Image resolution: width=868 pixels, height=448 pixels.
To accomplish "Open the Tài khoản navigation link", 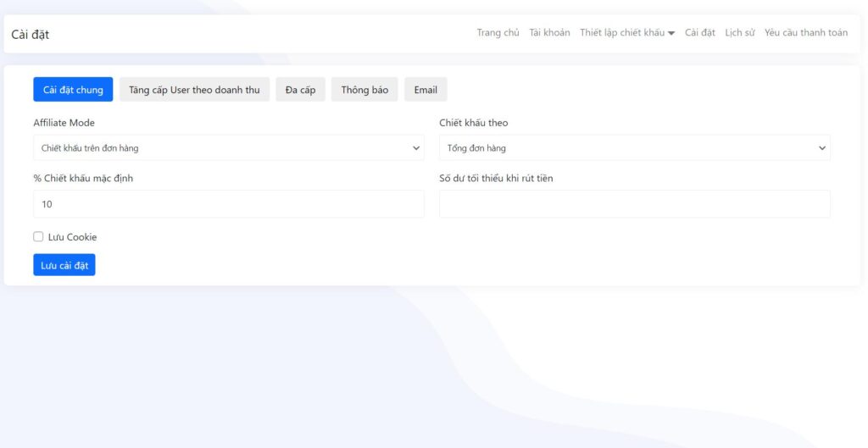I will pos(549,33).
